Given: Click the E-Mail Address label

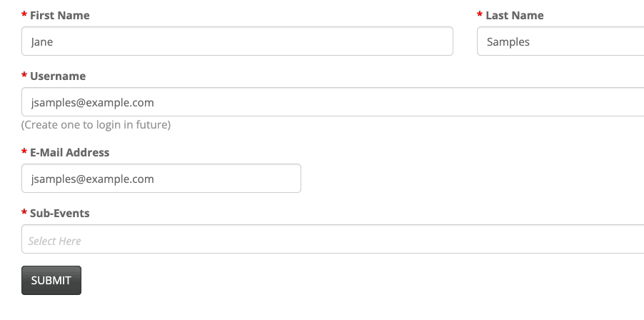Looking at the screenshot, I should pos(70,152).
